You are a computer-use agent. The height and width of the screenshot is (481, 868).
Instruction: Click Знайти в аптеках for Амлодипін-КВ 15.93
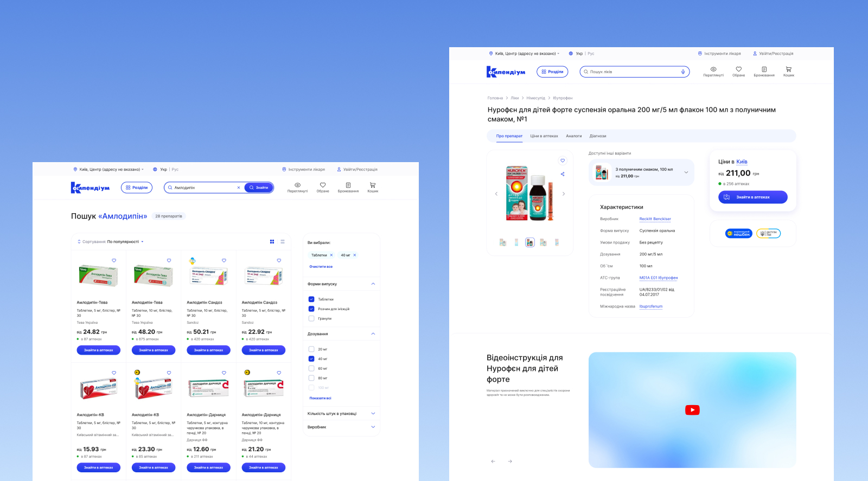point(99,467)
